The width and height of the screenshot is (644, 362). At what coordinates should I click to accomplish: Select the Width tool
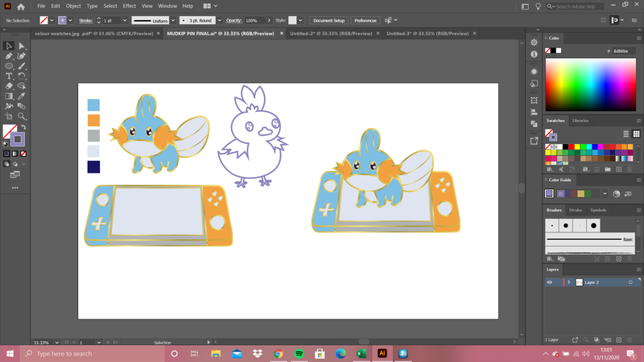(9, 106)
